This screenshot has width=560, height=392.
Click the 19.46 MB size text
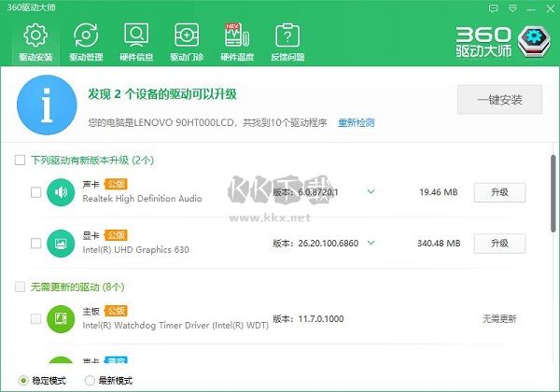pos(439,192)
